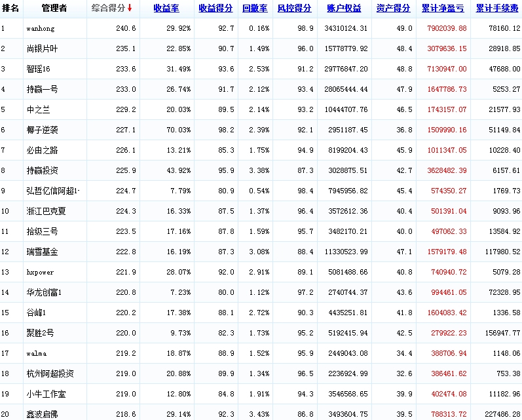The width and height of the screenshot is (522, 420).
Task: Select manager 聚胜2号
Action: click(40, 333)
